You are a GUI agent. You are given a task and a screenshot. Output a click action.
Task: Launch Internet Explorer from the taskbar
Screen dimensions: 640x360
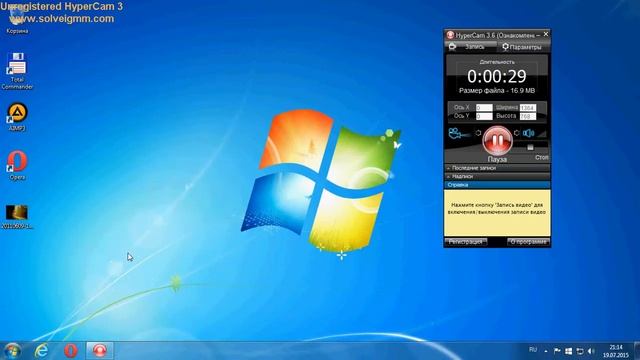(41, 351)
